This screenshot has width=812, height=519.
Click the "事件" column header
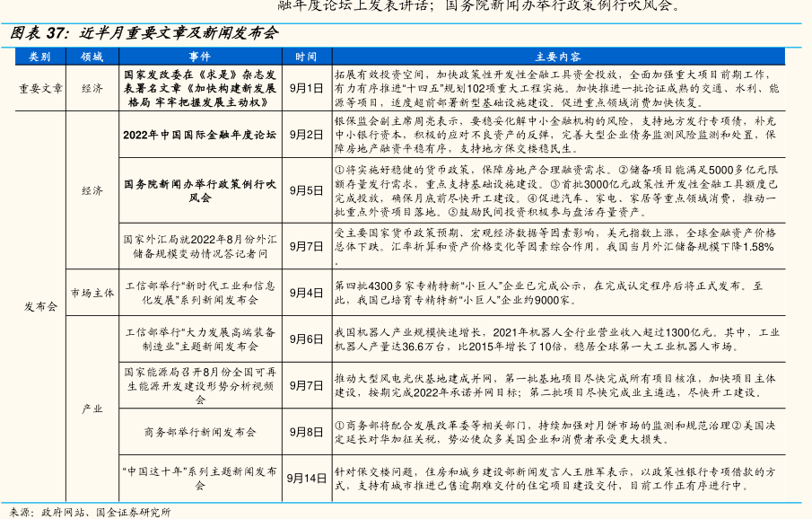(200, 57)
